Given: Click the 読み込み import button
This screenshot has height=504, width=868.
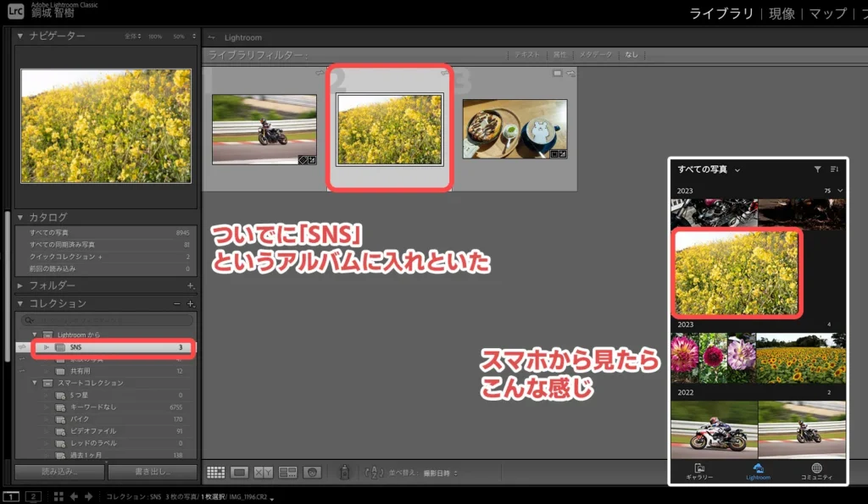Looking at the screenshot, I should (x=59, y=472).
